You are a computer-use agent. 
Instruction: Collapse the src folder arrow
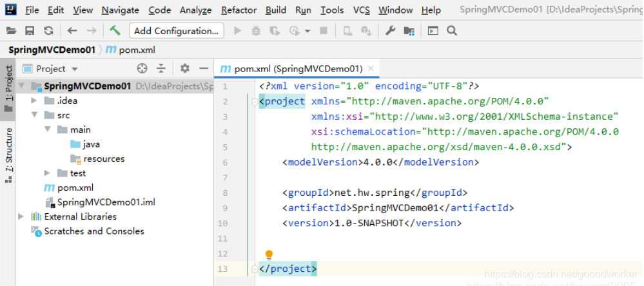click(35, 115)
